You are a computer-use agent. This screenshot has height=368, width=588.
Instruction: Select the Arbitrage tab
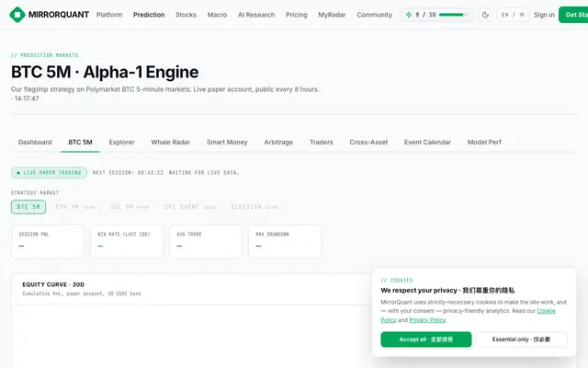[278, 143]
